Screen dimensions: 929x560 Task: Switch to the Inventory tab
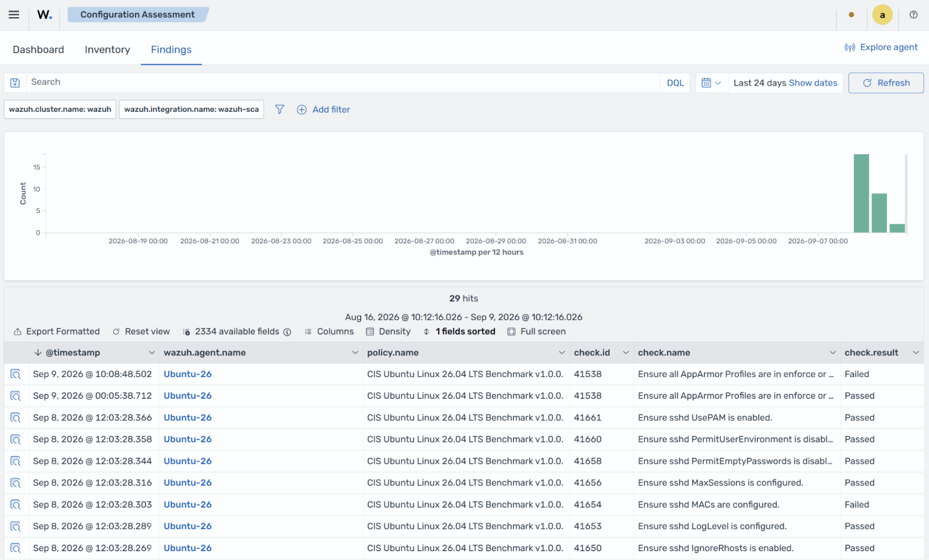tap(107, 49)
